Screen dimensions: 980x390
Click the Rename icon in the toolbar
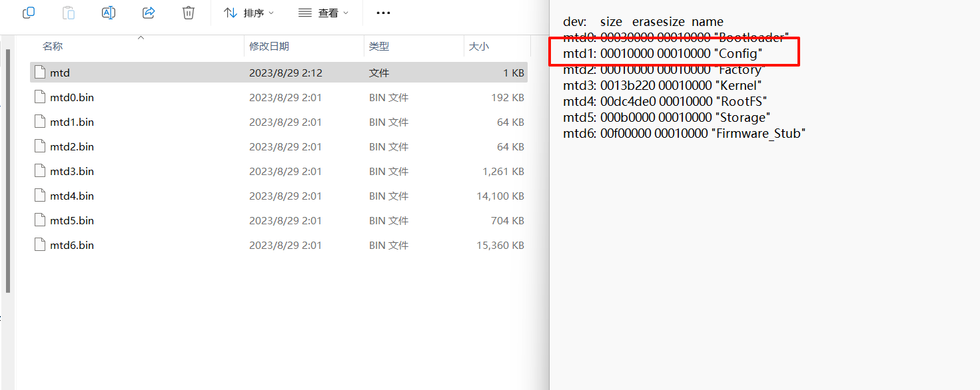pyautogui.click(x=109, y=13)
